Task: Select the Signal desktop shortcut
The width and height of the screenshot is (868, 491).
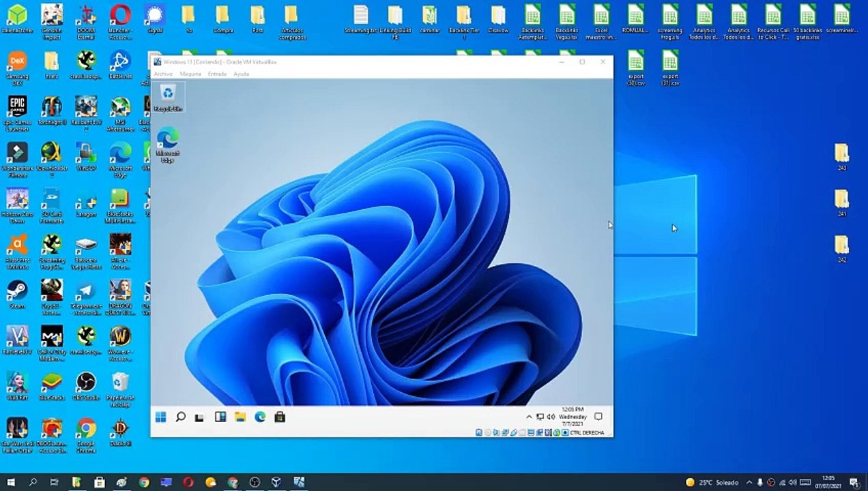Action: [x=155, y=18]
